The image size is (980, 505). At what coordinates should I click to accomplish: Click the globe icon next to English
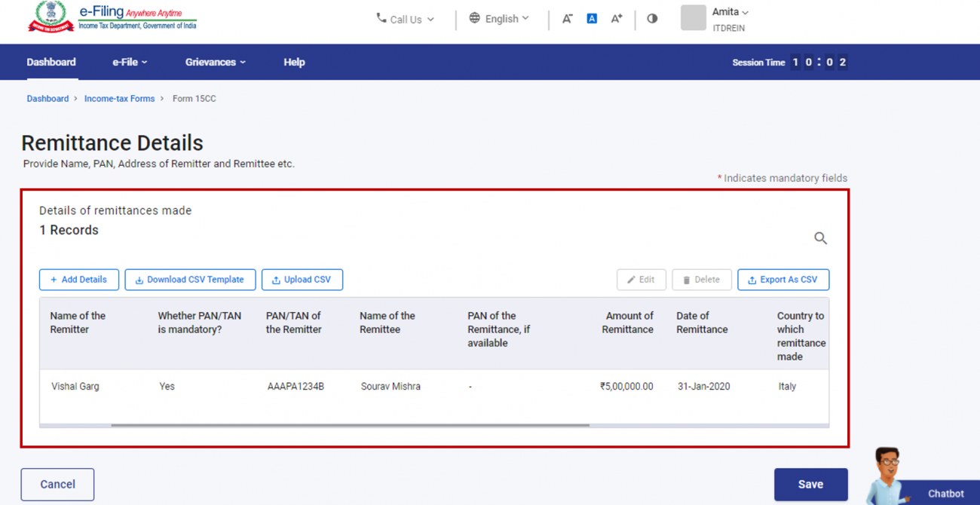(x=474, y=18)
